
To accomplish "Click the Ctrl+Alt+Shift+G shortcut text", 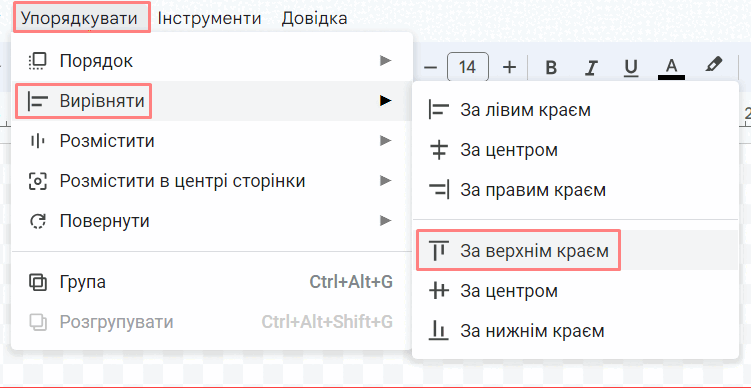I will pyautogui.click(x=327, y=322).
